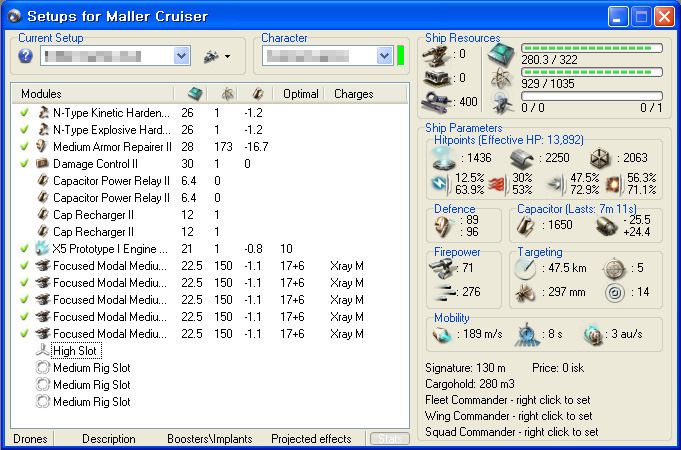Click the CPU usage bar 280.3 / 322

(x=592, y=48)
